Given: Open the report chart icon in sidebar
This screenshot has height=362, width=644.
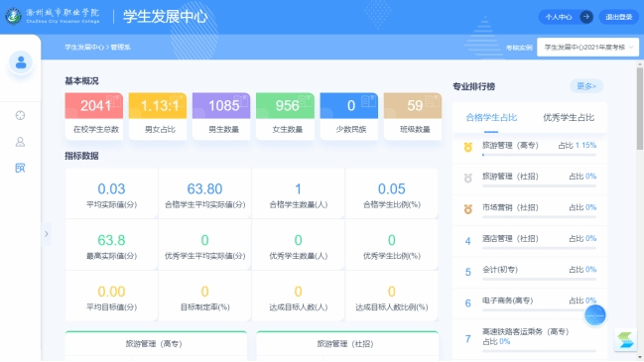Looking at the screenshot, I should 20,168.
